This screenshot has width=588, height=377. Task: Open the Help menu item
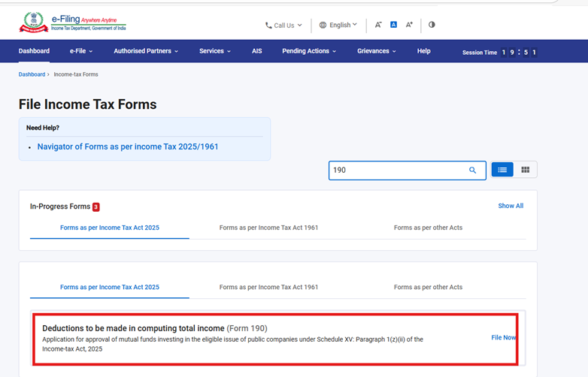click(x=423, y=51)
